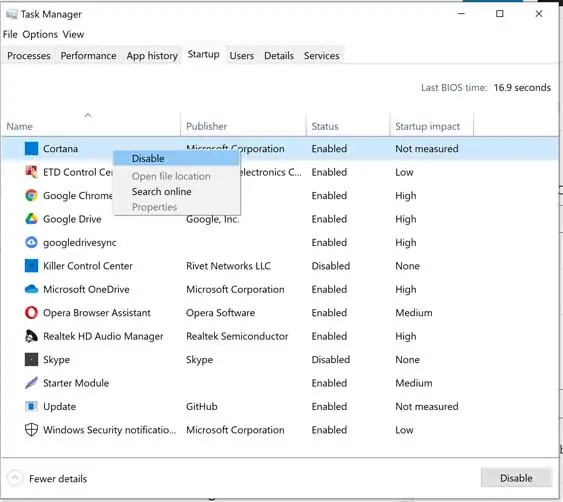Click the Windows Security shield icon
563x502 pixels.
[x=31, y=429]
